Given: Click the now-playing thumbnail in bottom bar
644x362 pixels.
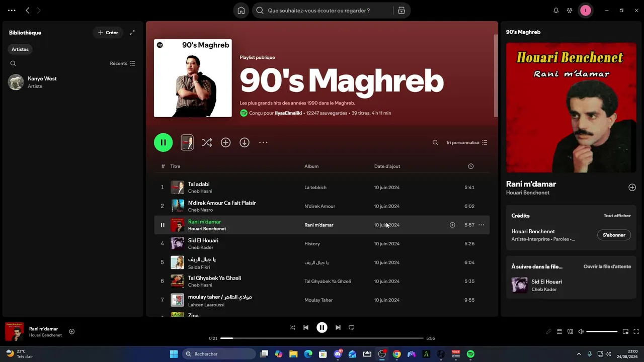Looking at the screenshot, I should [15, 332].
